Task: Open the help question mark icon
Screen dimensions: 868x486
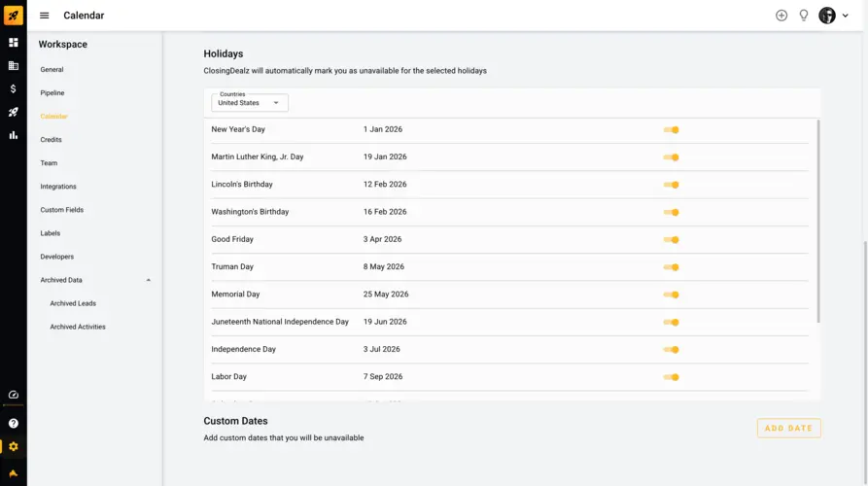Action: (x=14, y=424)
